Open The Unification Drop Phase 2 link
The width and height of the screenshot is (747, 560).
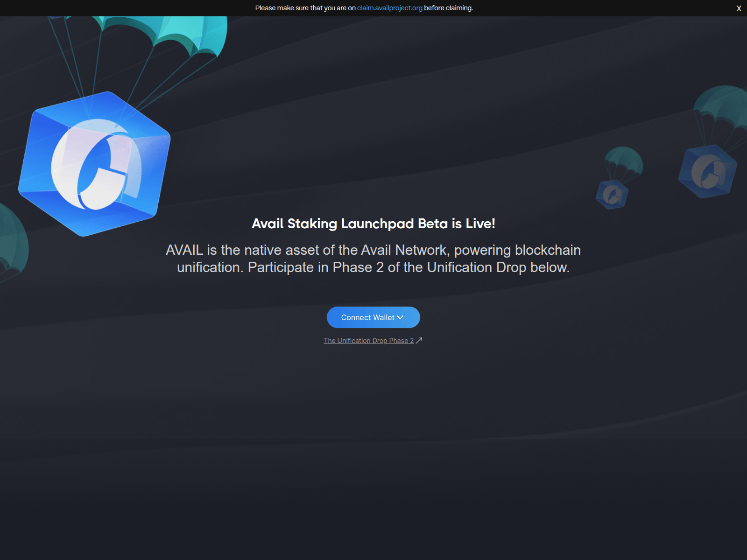[x=369, y=341]
